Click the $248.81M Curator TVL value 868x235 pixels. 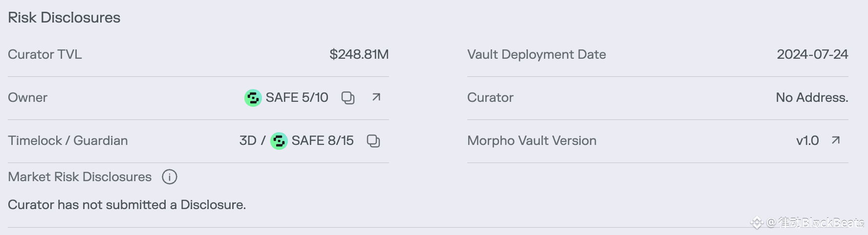pyautogui.click(x=359, y=54)
